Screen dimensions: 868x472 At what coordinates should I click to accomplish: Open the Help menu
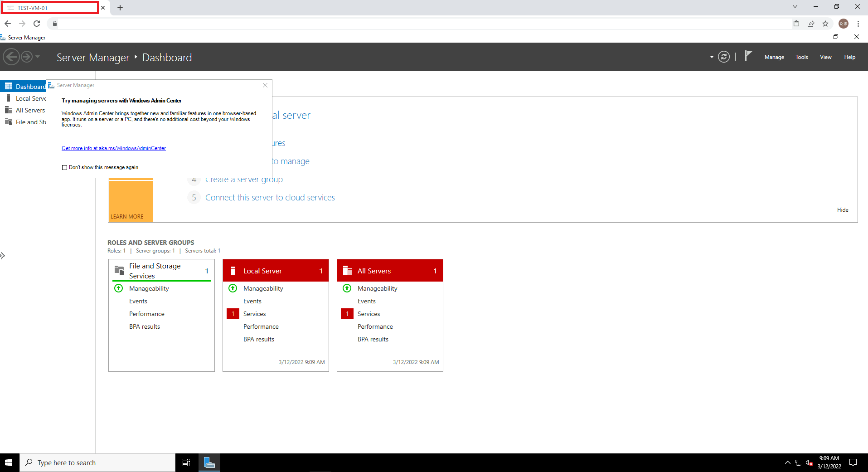tap(849, 57)
